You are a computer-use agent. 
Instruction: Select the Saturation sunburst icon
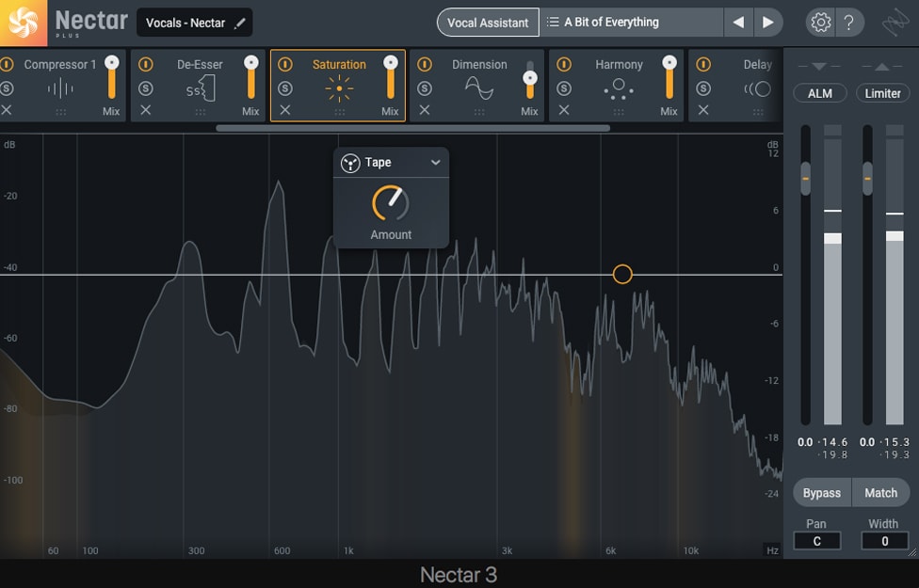click(x=339, y=89)
